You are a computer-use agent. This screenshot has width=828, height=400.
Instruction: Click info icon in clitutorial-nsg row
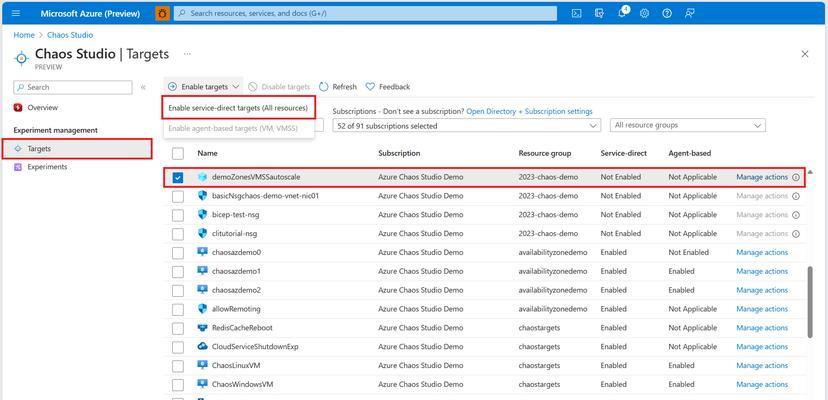coord(796,234)
